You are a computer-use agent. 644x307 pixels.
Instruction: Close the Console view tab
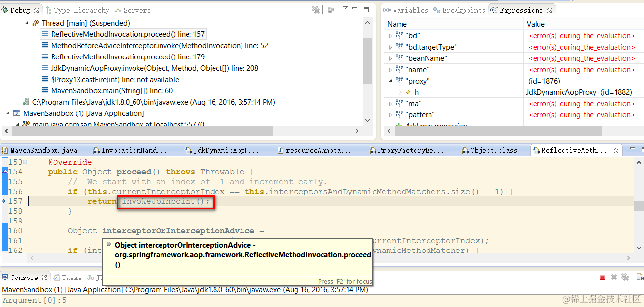44,278
